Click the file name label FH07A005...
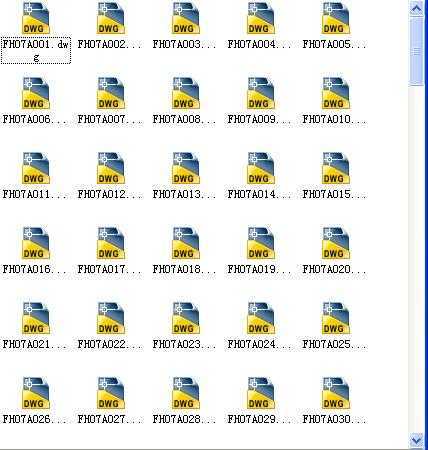Screen dimensions: 428x450 point(334,44)
